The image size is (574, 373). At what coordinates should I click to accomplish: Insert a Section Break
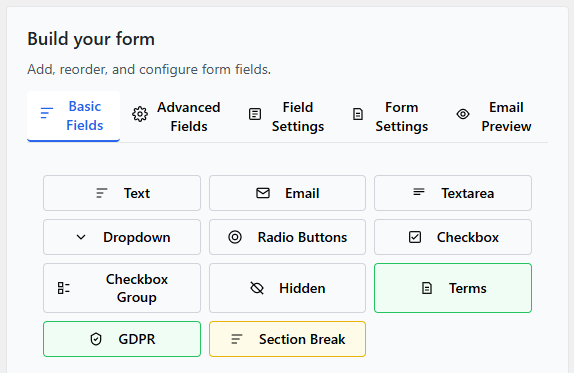click(x=287, y=339)
